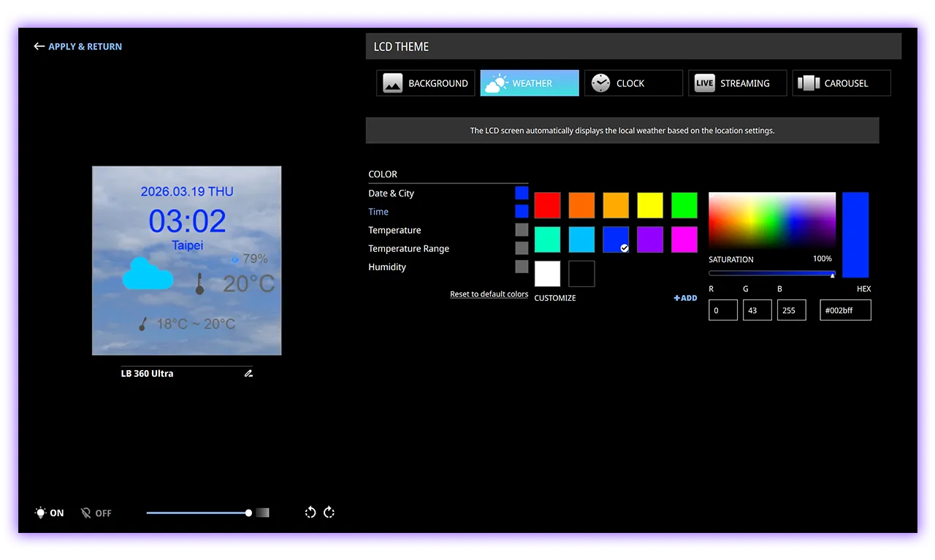Open the Streaming tab

coord(737,83)
